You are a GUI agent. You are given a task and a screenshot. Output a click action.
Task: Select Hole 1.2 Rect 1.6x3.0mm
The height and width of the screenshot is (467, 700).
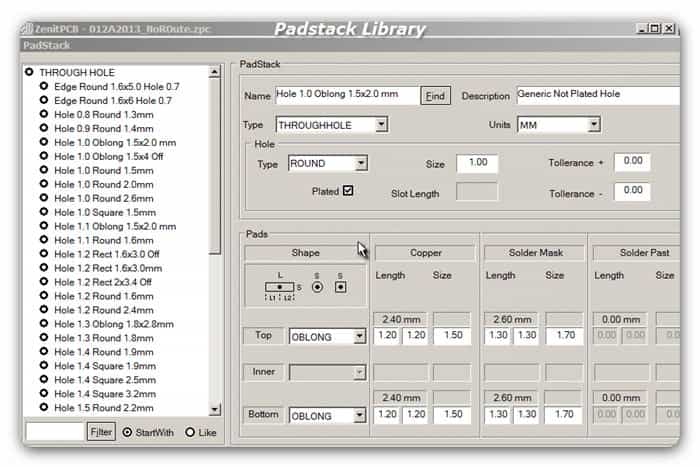[108, 268]
